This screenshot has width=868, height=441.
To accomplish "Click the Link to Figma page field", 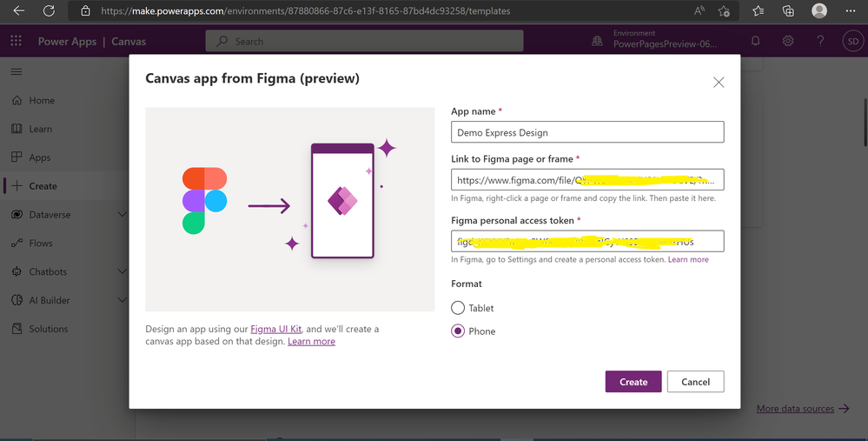I will pyautogui.click(x=587, y=179).
